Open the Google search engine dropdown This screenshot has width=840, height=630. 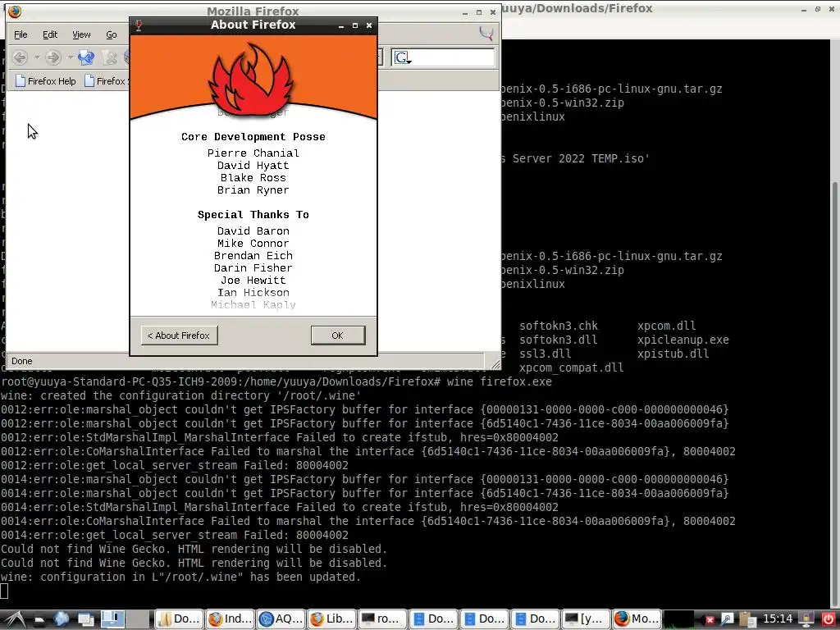tap(403, 57)
